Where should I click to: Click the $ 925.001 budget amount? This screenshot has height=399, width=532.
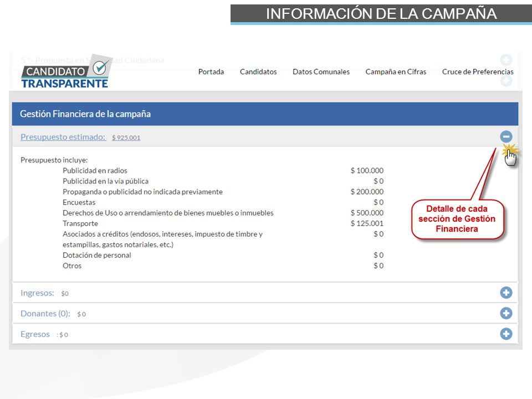click(126, 137)
